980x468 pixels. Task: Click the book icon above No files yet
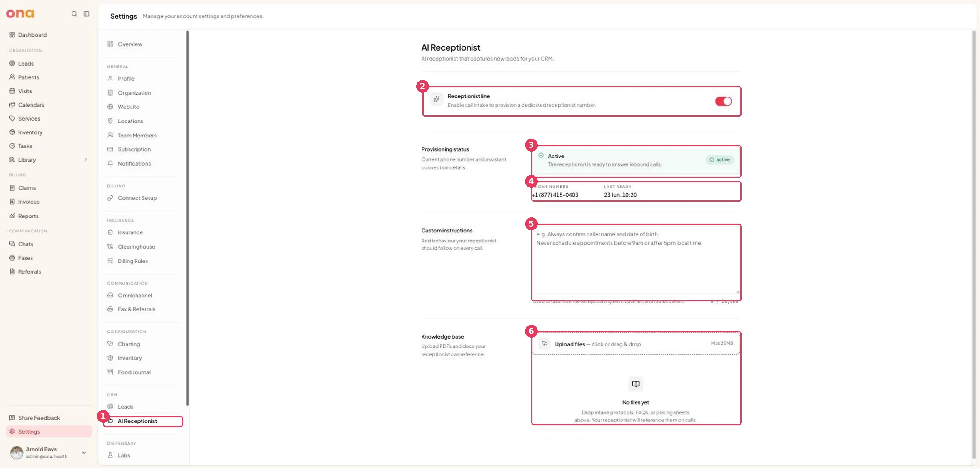tap(636, 384)
